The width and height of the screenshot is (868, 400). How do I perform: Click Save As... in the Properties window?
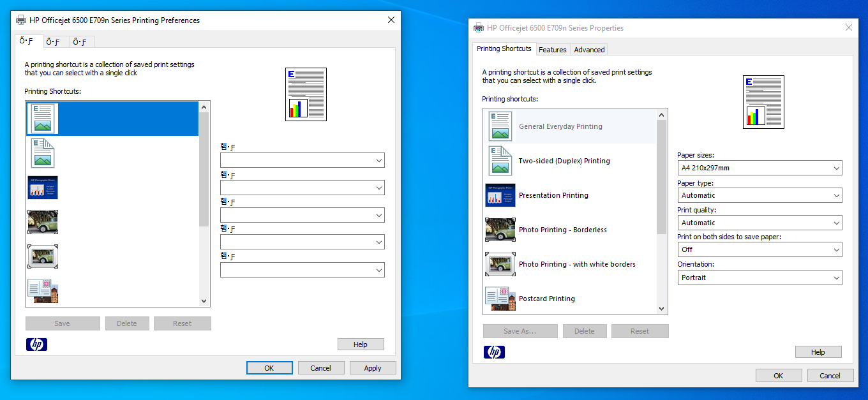tap(520, 331)
